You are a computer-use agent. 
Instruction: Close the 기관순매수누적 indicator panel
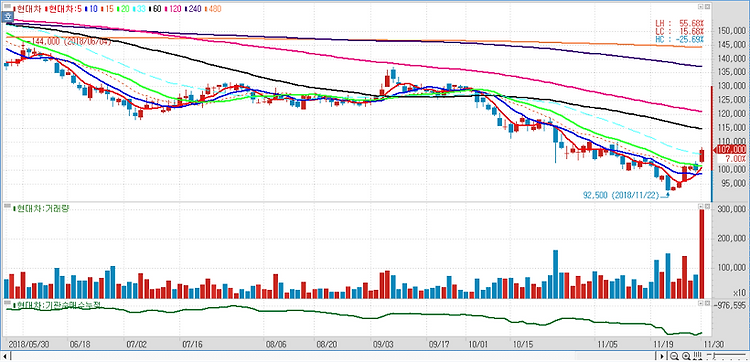click(x=707, y=304)
